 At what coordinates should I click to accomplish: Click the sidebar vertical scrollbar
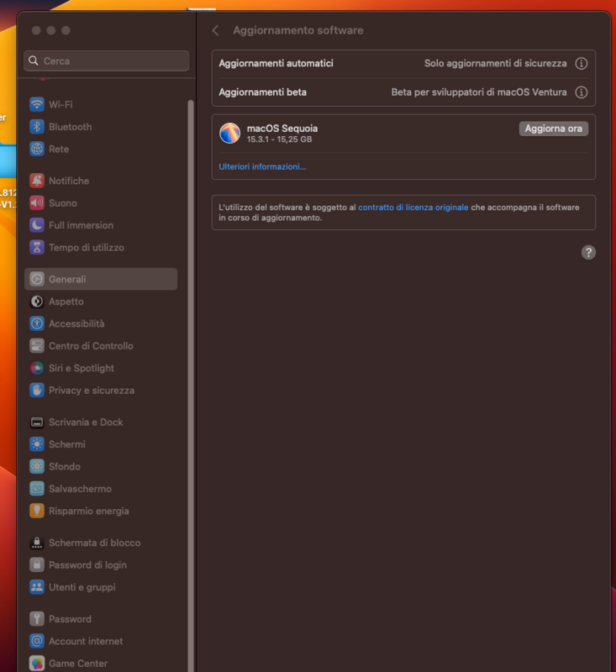pos(191,386)
